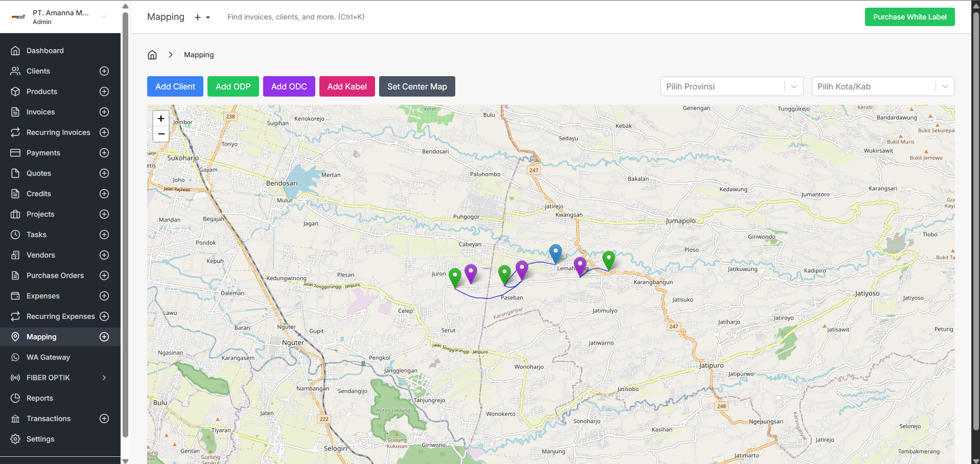Open the Reports menu item
The width and height of the screenshot is (980, 464).
(x=40, y=398)
